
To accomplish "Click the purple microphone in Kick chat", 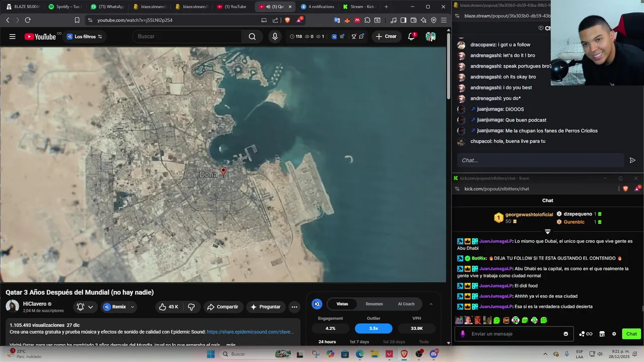I will 463,334.
